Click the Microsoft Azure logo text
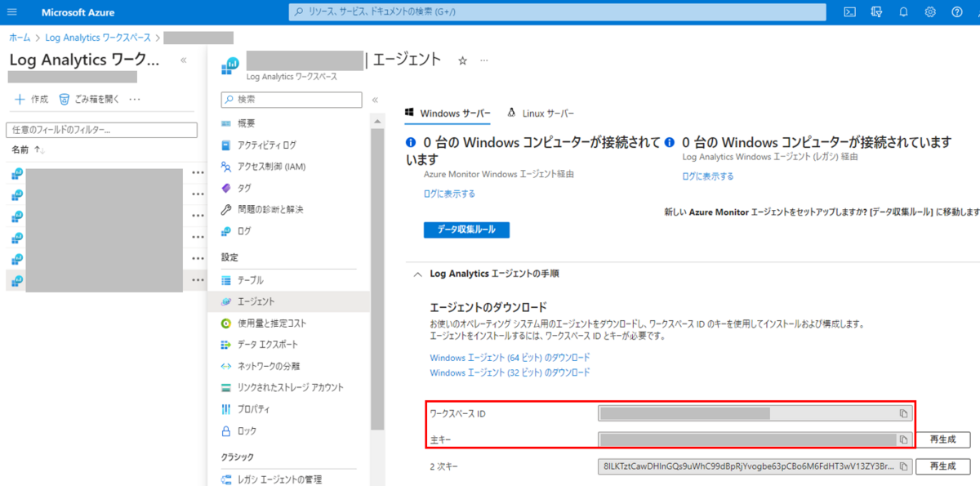Viewport: 980px width, 486px height. tap(78, 12)
